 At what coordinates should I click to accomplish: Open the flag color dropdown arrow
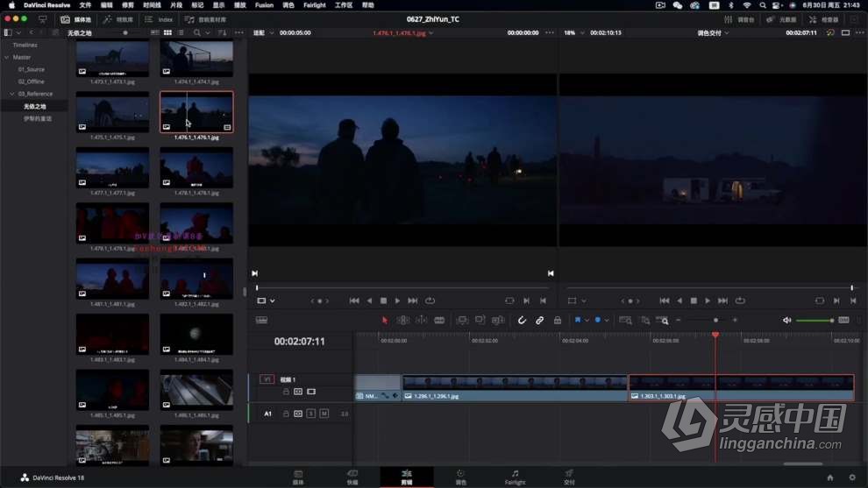[x=587, y=321]
